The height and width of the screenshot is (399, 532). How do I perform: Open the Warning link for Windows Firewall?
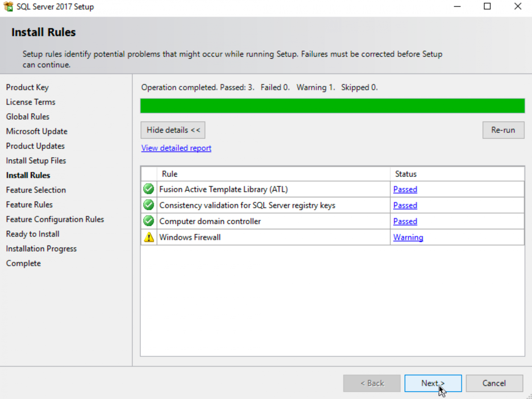click(x=408, y=237)
